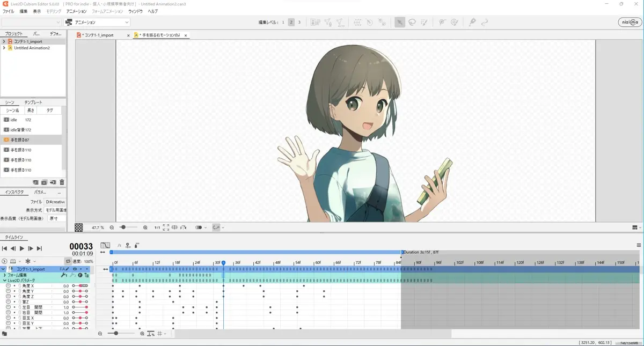Zoom out the timeline
The image size is (644, 346).
[x=100, y=334]
